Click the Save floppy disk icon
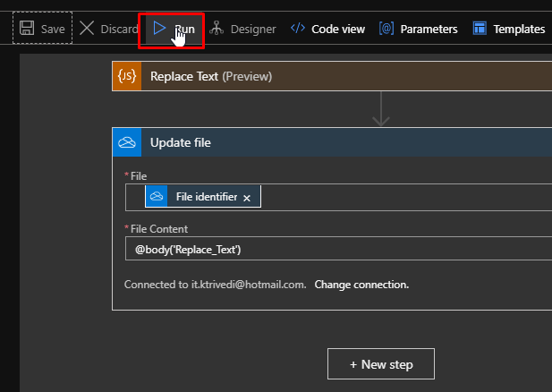The height and width of the screenshot is (392, 552). tap(27, 28)
